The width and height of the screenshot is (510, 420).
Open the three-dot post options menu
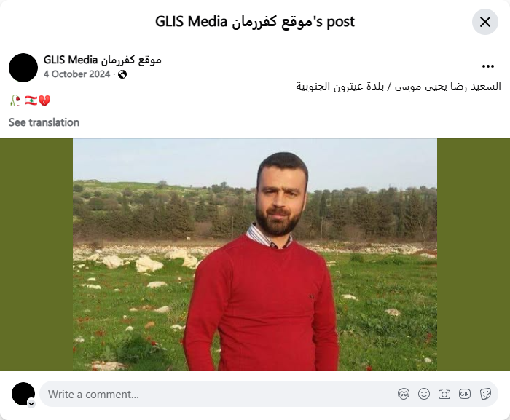(x=488, y=66)
